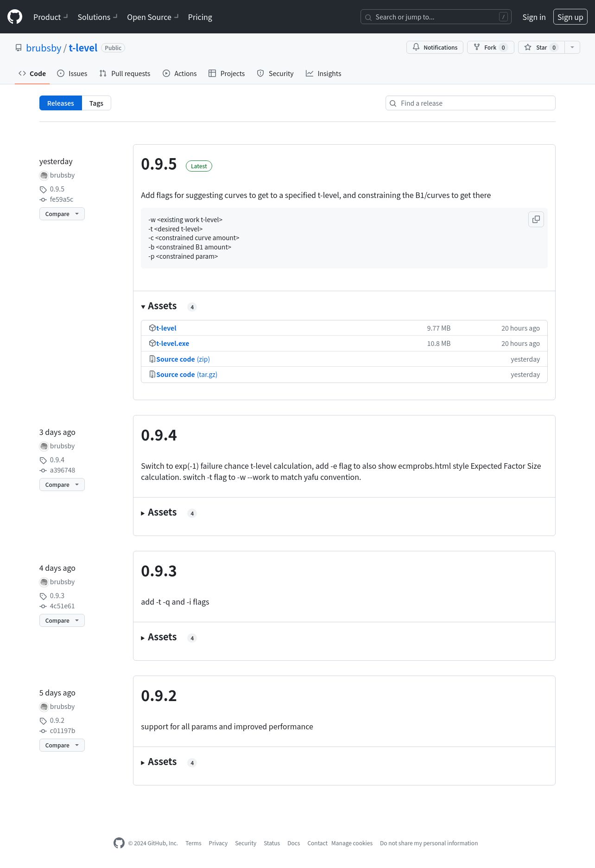Click Do not share my personal information
Image resolution: width=595 pixels, height=868 pixels.
tap(429, 843)
